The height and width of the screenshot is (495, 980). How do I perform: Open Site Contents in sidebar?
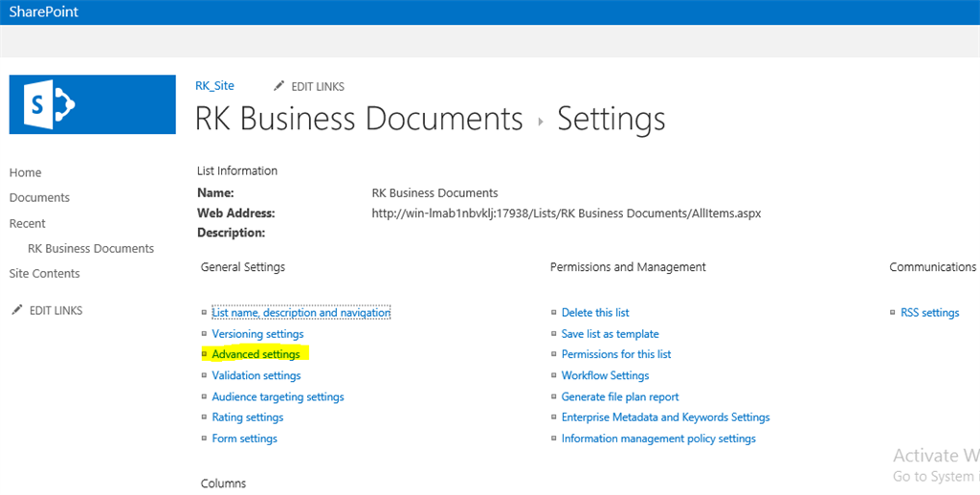click(x=44, y=273)
